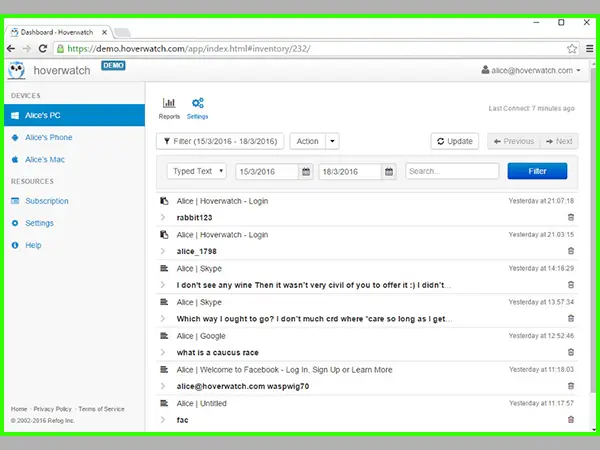This screenshot has width=600, height=450.
Task: Expand the alice_1798 entry chevron
Action: 163,251
